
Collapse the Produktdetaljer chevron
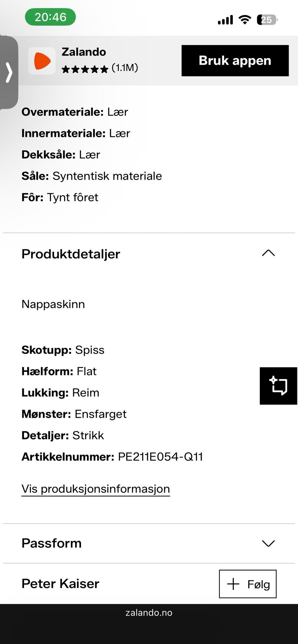click(x=269, y=253)
